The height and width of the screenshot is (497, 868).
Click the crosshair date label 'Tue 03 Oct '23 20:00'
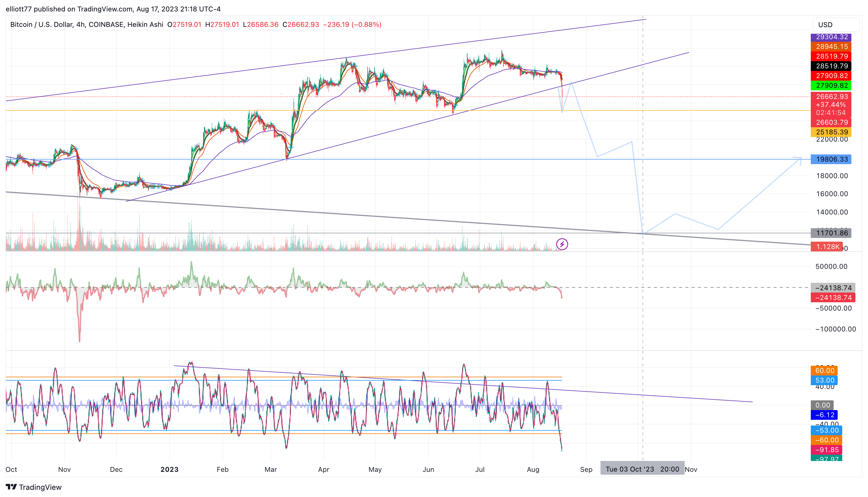(x=642, y=469)
